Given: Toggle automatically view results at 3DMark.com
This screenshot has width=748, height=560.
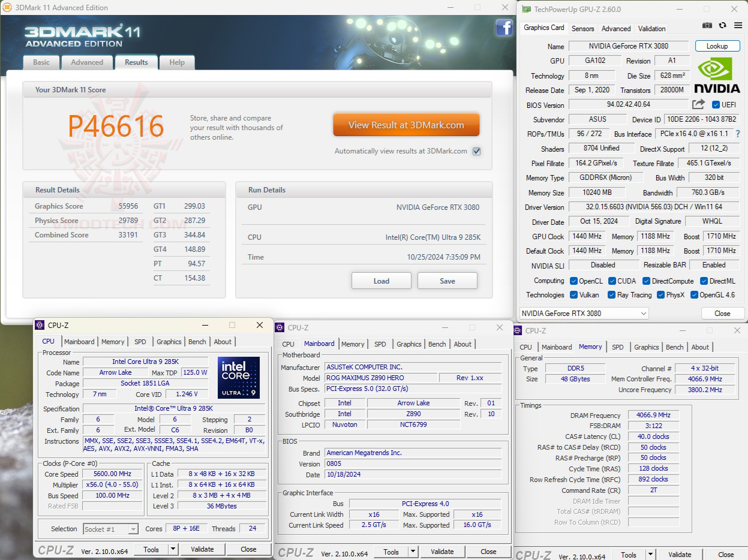Looking at the screenshot, I should pyautogui.click(x=477, y=151).
